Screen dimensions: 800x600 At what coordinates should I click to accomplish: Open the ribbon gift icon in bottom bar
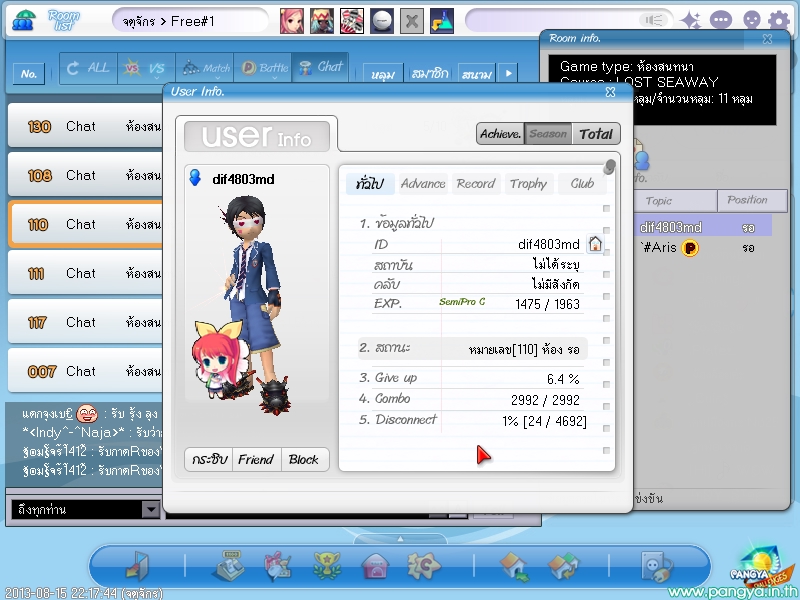pyautogui.click(x=278, y=566)
